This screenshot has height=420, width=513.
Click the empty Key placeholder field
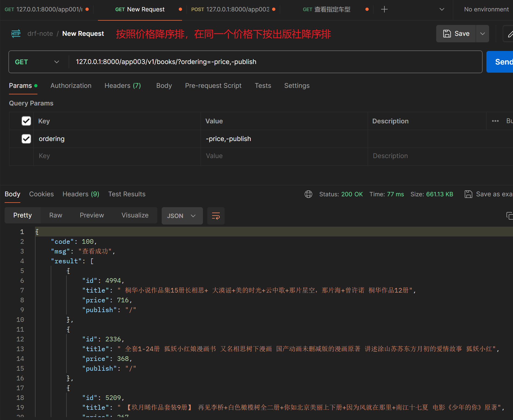[117, 156]
